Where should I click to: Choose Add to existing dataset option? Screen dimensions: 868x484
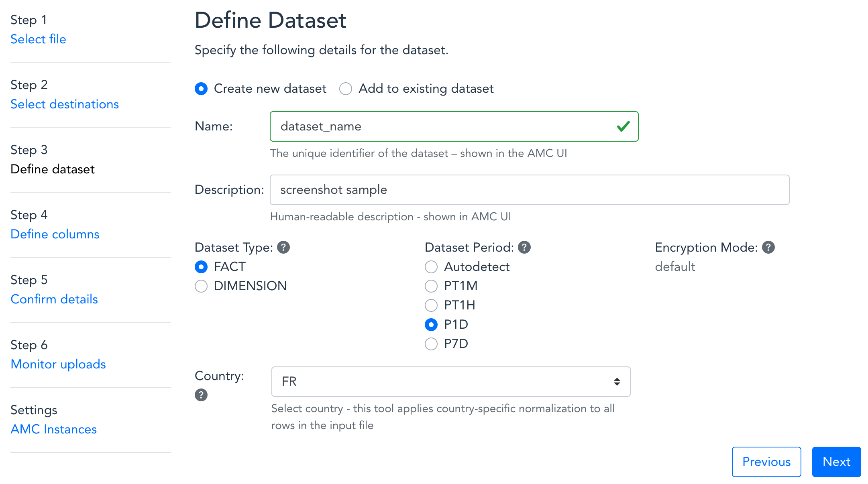[x=346, y=89]
